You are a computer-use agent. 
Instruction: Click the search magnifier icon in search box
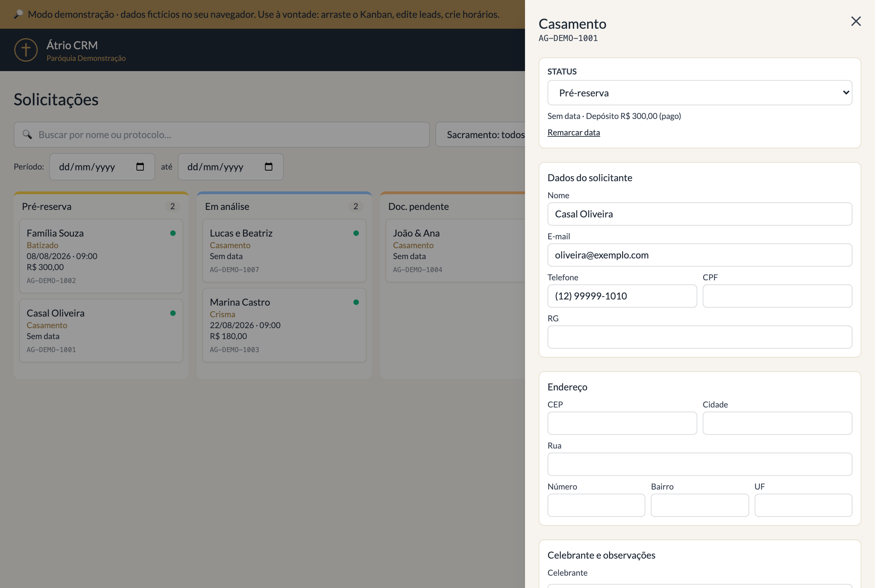[27, 134]
